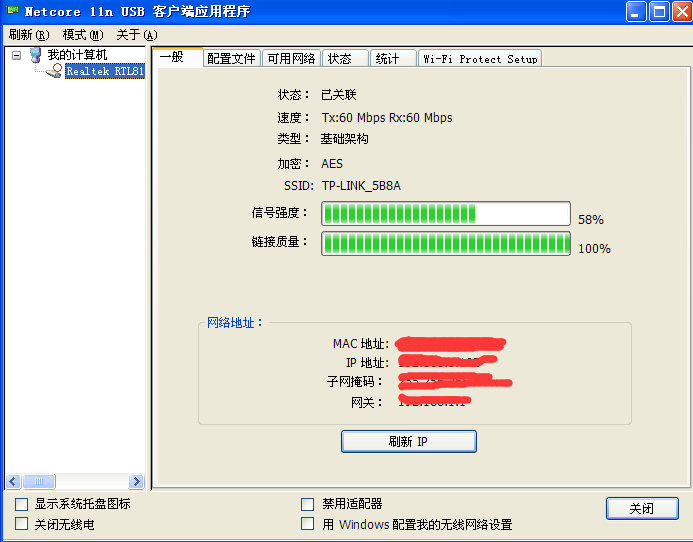Click the speed text Tx:60 Mbps Rx:60 Mbps
The width and height of the screenshot is (693, 542).
tap(387, 118)
